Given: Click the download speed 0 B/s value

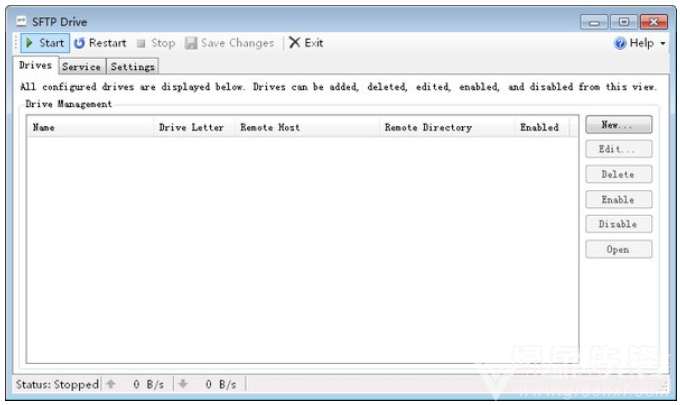Looking at the screenshot, I should (221, 384).
